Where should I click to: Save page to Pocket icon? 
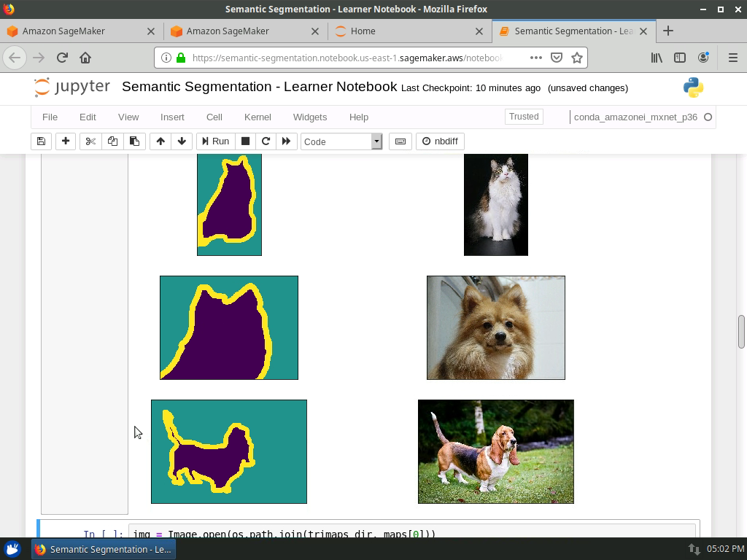pyautogui.click(x=557, y=58)
